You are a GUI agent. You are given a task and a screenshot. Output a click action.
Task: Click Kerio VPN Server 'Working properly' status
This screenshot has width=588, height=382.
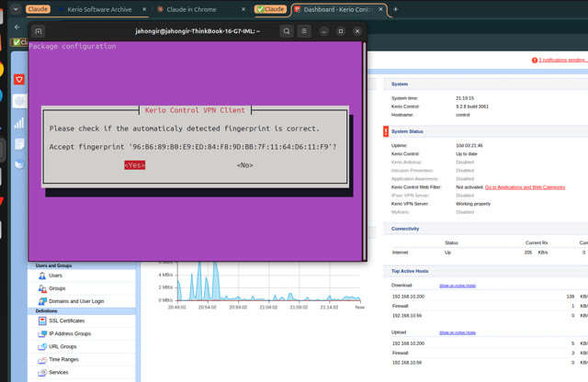[x=473, y=204]
